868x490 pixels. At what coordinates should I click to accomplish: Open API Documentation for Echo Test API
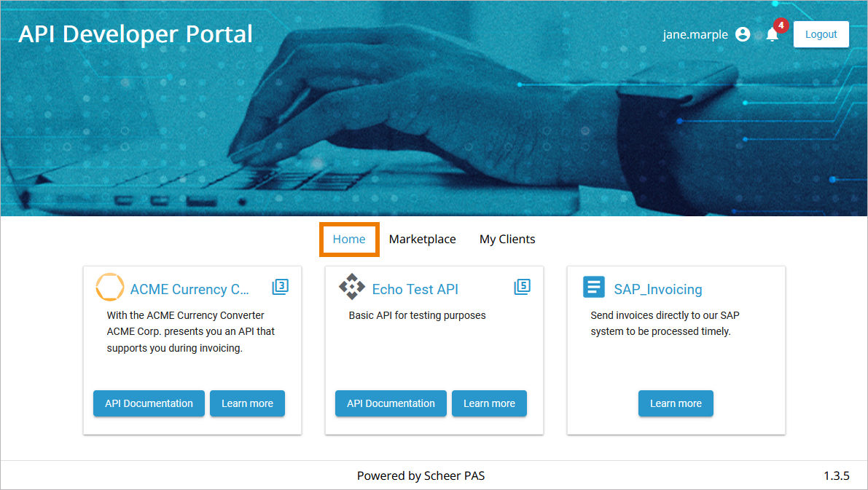pyautogui.click(x=391, y=403)
